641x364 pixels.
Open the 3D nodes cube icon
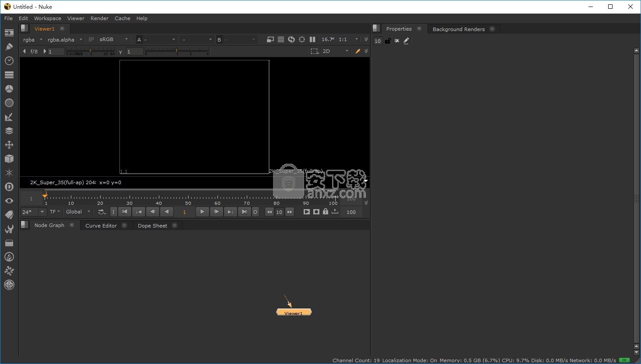click(x=9, y=159)
